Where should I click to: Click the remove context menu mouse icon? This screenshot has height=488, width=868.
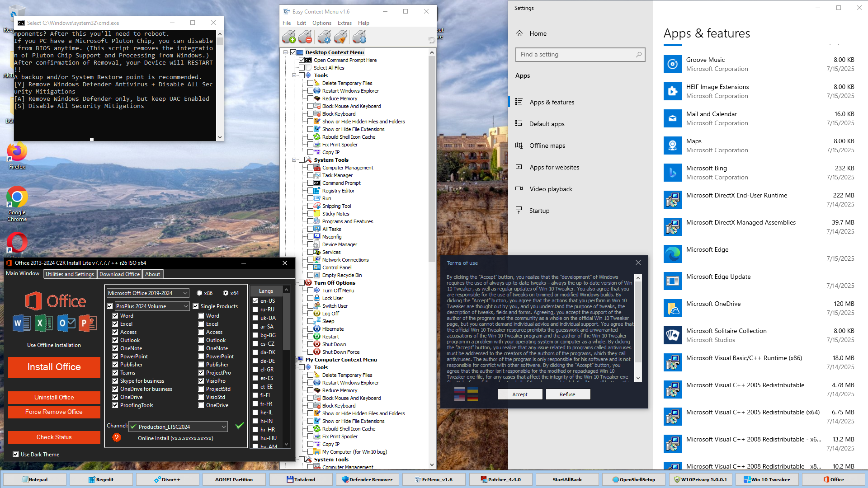pyautogui.click(x=305, y=37)
